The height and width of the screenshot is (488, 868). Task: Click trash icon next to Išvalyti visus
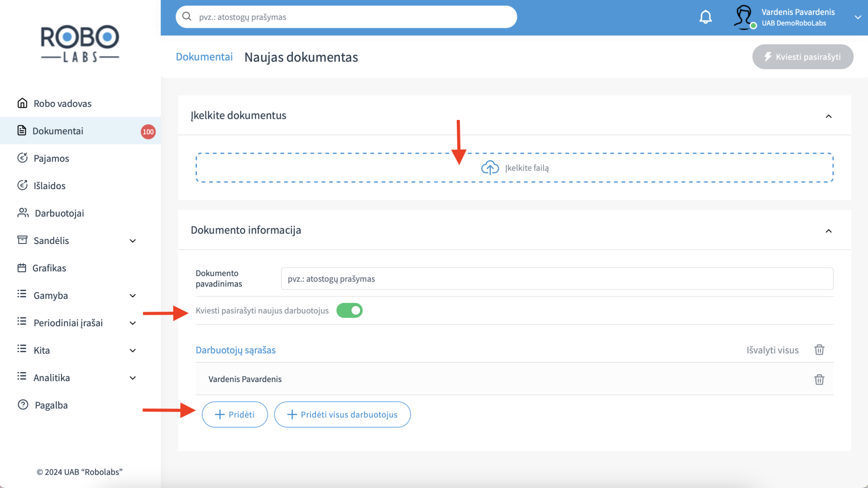coord(819,350)
